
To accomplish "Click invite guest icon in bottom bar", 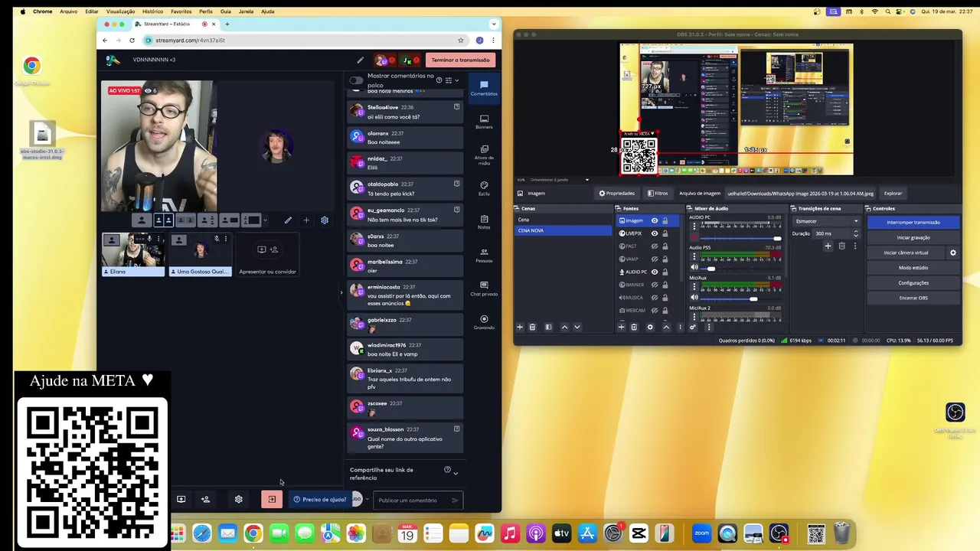I will click(205, 500).
